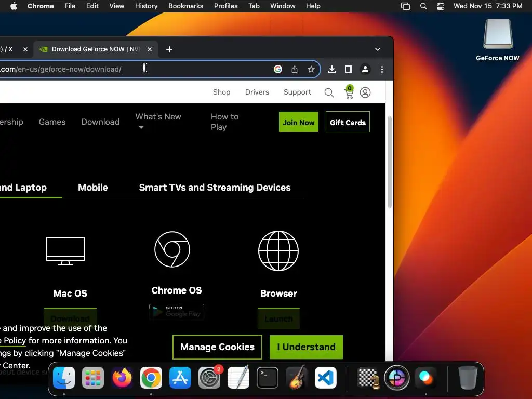Open the GeForce NOW disk on desktop

point(498,40)
